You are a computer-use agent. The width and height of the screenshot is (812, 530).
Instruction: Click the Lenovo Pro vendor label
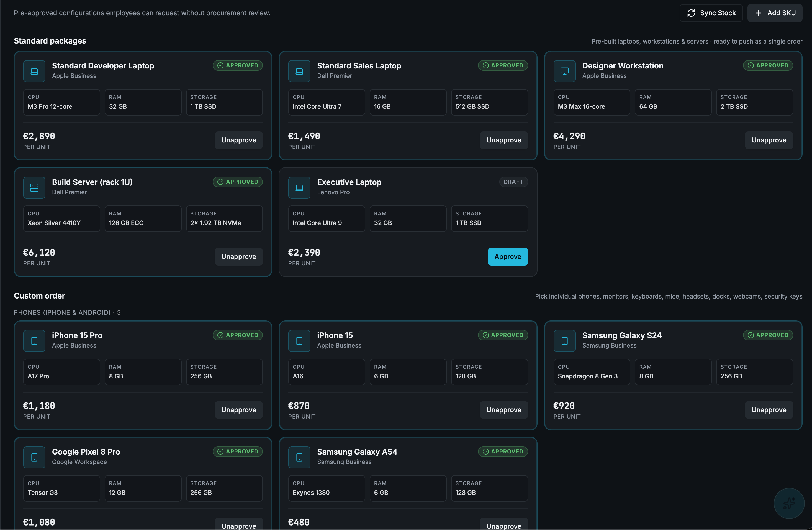coord(333,192)
